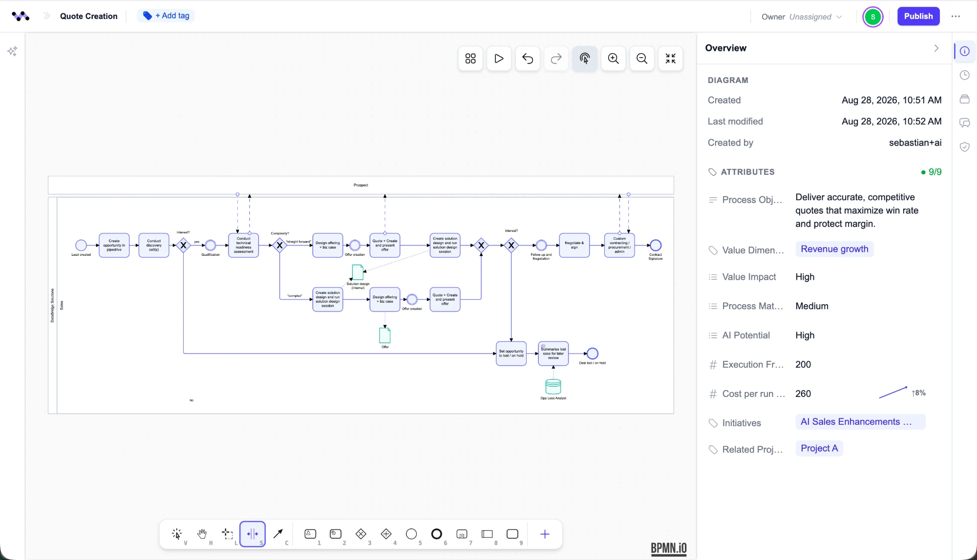Viewport: 977px width, 560px height.
Task: Open the more options ellipsis menu
Action: tap(956, 16)
